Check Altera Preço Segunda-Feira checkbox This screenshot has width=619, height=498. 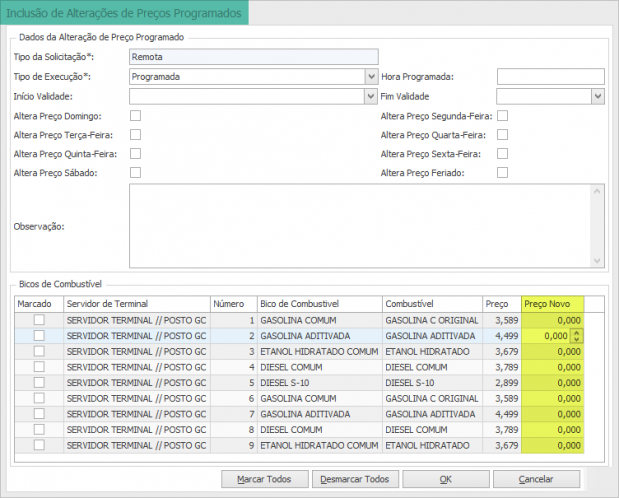(x=502, y=116)
